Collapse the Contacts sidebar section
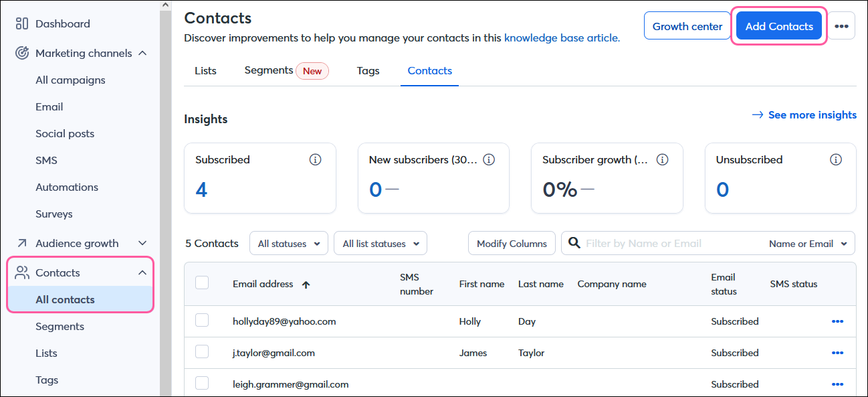Viewport: 868px width, 397px height. 142,272
